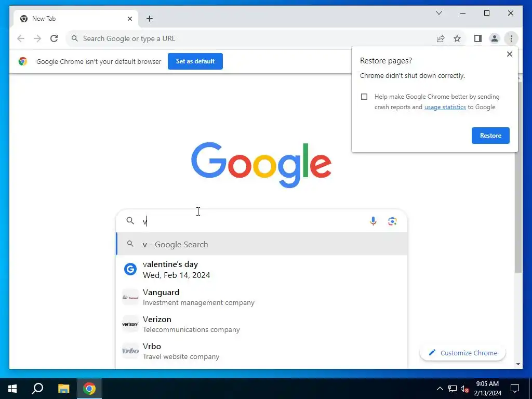
Task: Open Chrome's three-dot menu
Action: point(511,38)
